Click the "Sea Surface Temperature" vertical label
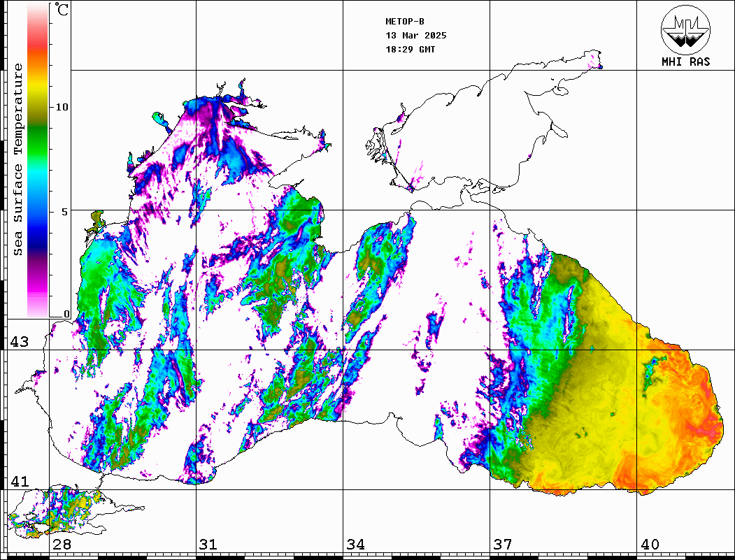 (x=17, y=159)
